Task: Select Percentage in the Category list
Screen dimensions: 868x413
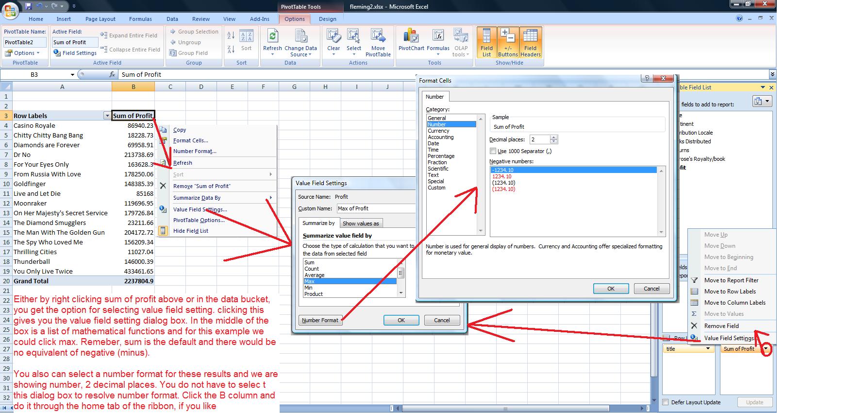Action: (x=441, y=156)
